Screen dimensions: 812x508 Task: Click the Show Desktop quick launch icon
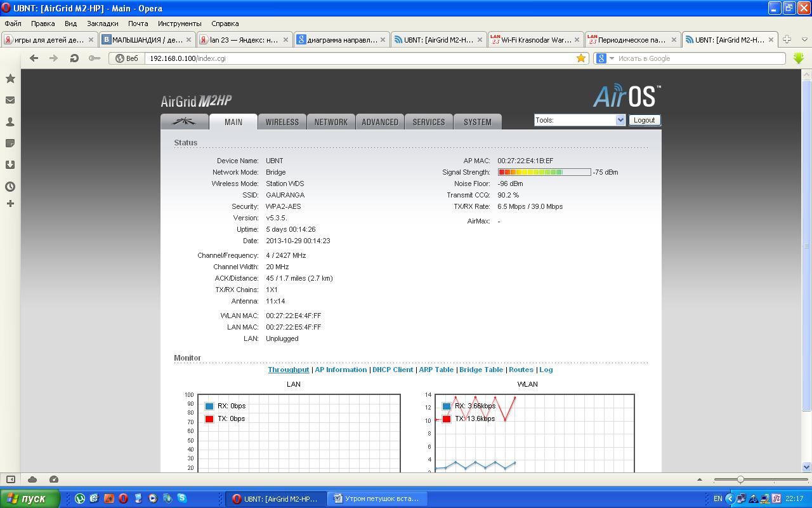(95, 498)
